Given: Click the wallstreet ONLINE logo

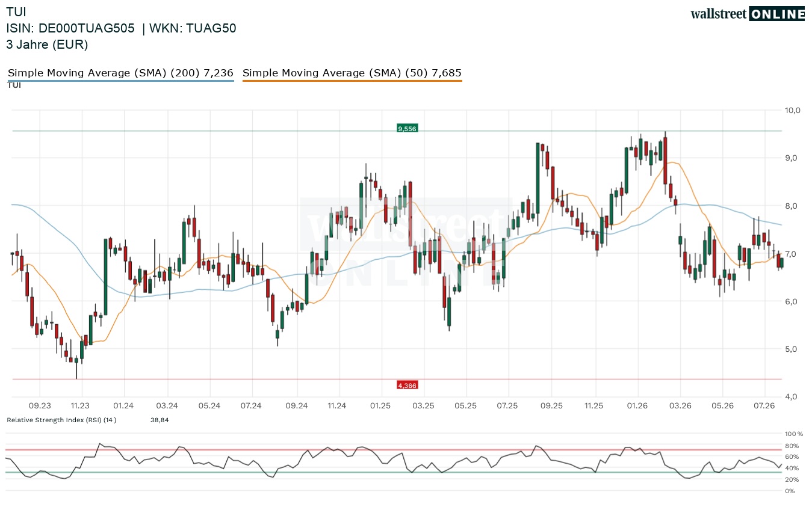Looking at the screenshot, I should [x=748, y=14].
